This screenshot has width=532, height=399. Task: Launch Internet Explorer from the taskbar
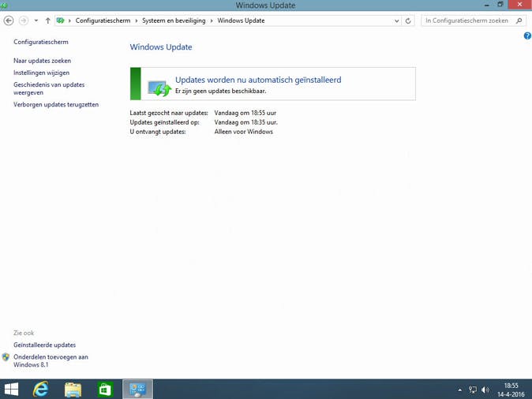(41, 390)
